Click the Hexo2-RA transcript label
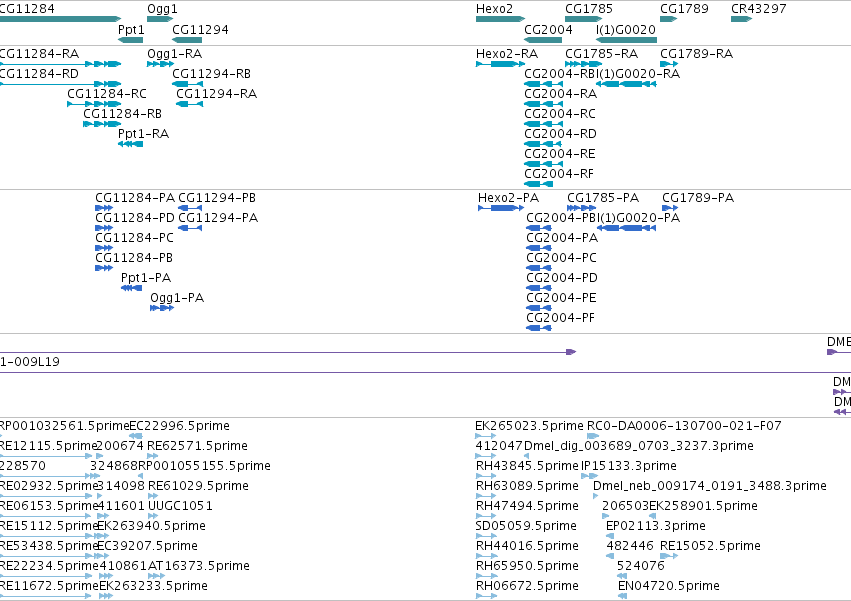This screenshot has height=601, width=851. pos(507,54)
